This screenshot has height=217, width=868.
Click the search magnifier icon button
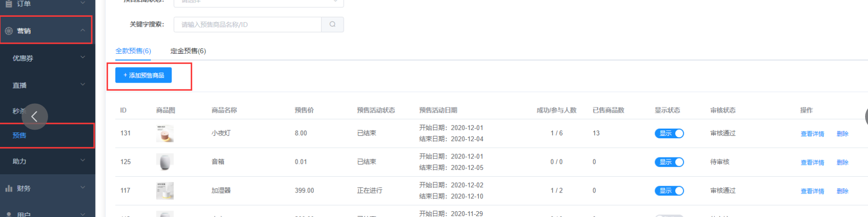click(332, 24)
